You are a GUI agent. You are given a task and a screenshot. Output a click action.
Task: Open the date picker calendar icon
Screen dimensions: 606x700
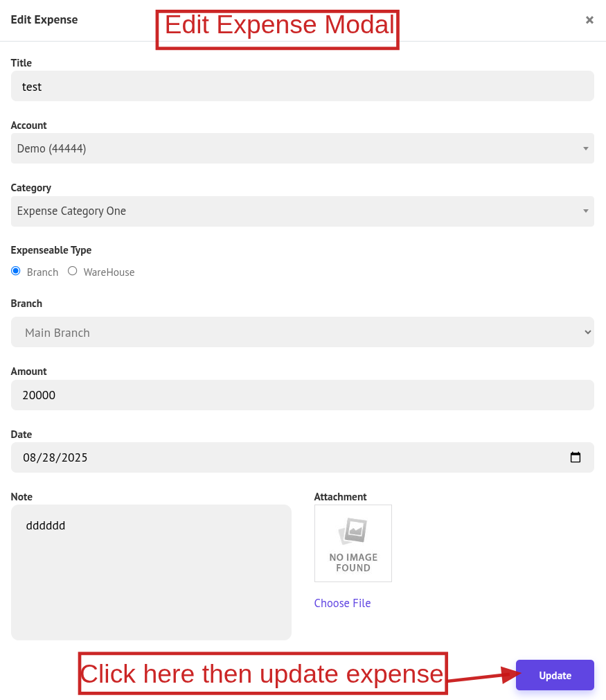coord(575,457)
